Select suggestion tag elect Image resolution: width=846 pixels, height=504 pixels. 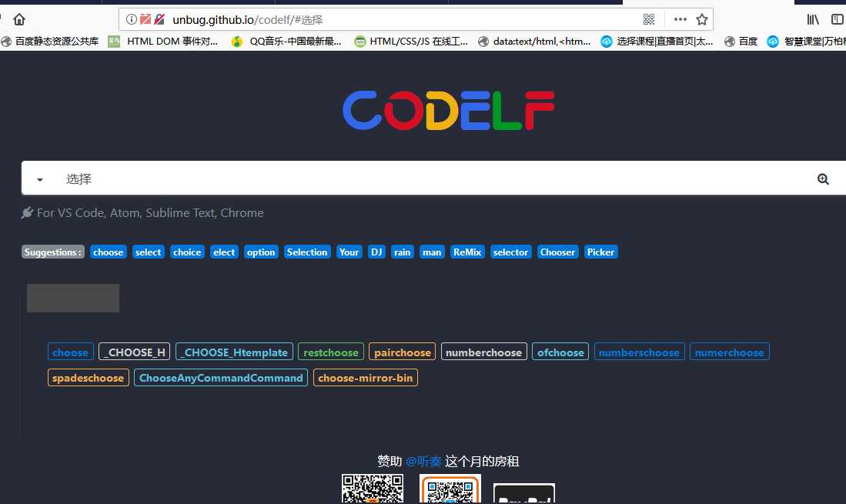[x=224, y=252]
